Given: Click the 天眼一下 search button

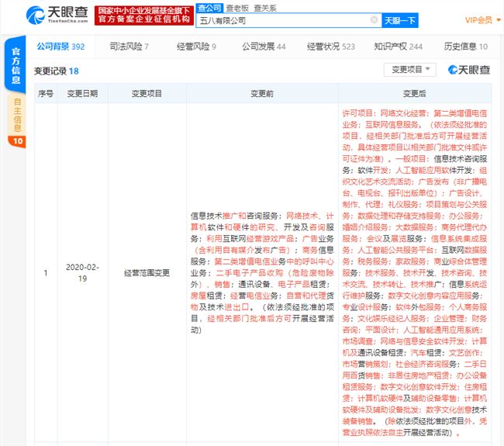Looking at the screenshot, I should [x=400, y=21].
